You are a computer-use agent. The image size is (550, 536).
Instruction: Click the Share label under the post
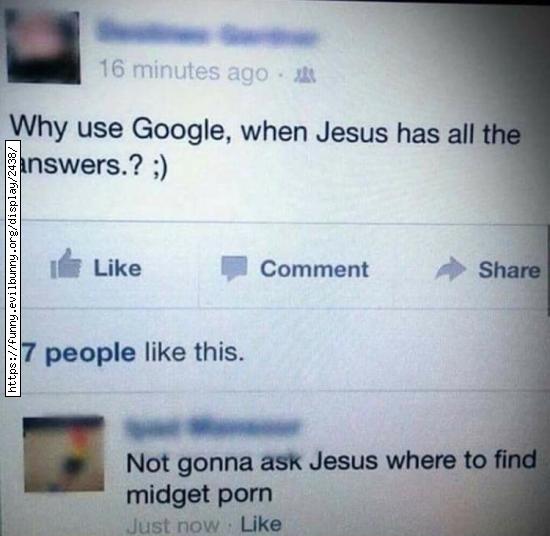[x=509, y=270]
